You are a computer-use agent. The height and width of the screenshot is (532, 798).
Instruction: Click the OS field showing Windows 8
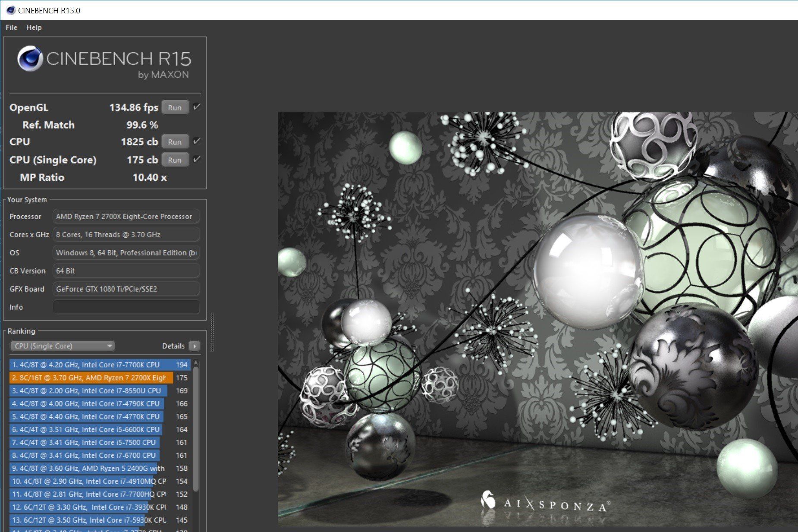(126, 252)
